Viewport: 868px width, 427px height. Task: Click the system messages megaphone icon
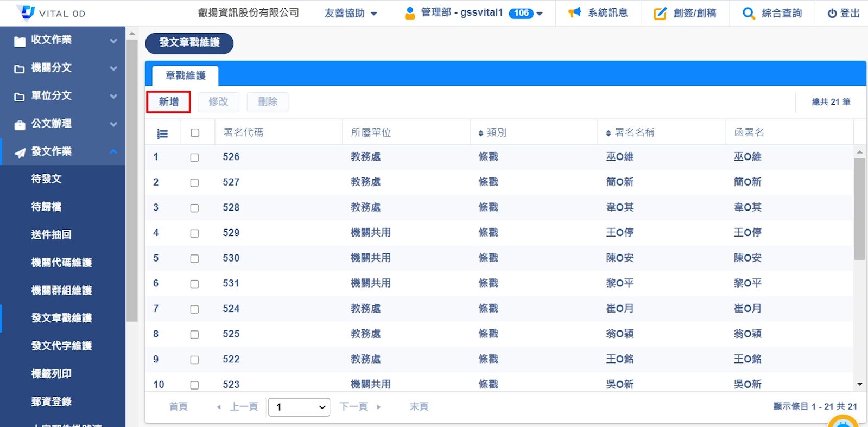[574, 13]
